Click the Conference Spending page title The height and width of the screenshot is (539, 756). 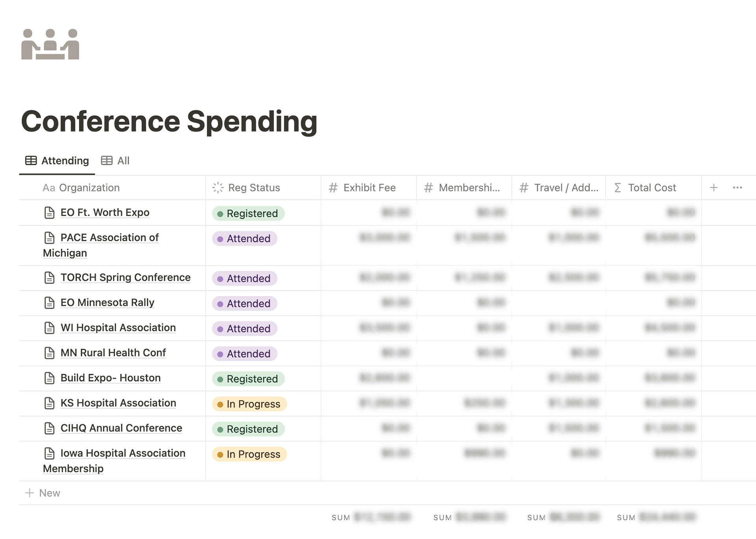[169, 121]
